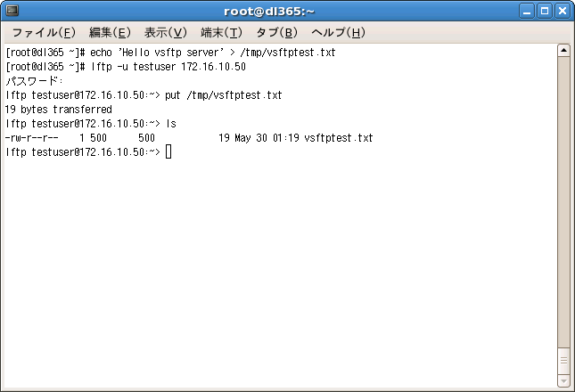Click the 'put /tmp/vsftptest.txt' command line
This screenshot has height=392, width=575.
point(224,95)
